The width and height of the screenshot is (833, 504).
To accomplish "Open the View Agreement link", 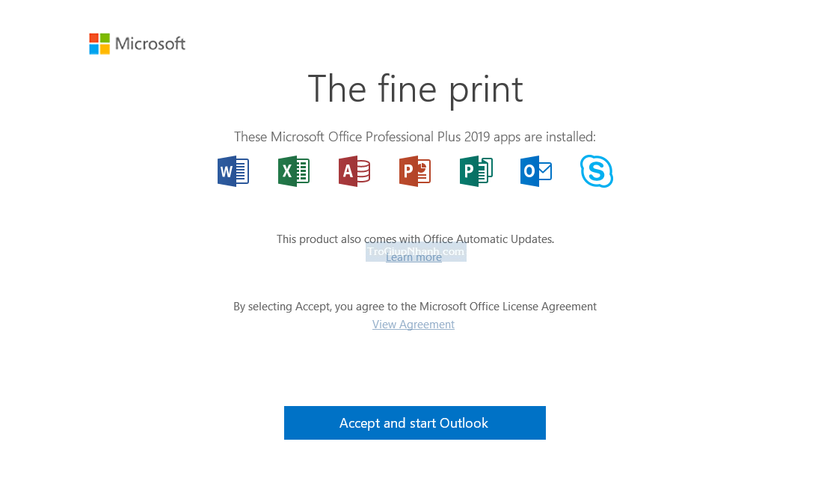I will [414, 325].
